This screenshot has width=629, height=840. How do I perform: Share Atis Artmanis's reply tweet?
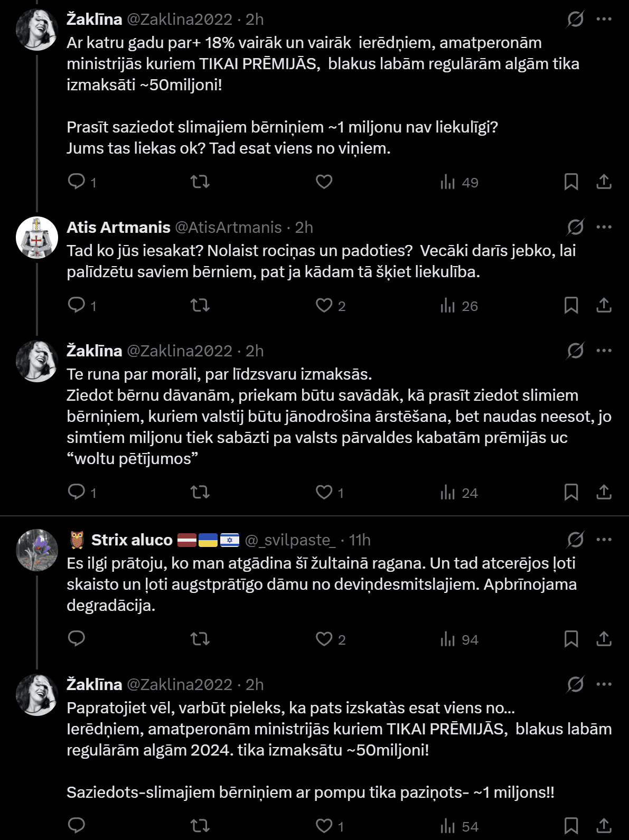604,306
